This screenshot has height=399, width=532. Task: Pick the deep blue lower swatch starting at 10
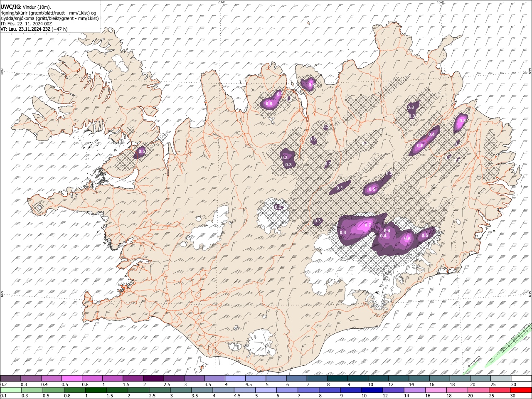pyautogui.click(x=372, y=390)
